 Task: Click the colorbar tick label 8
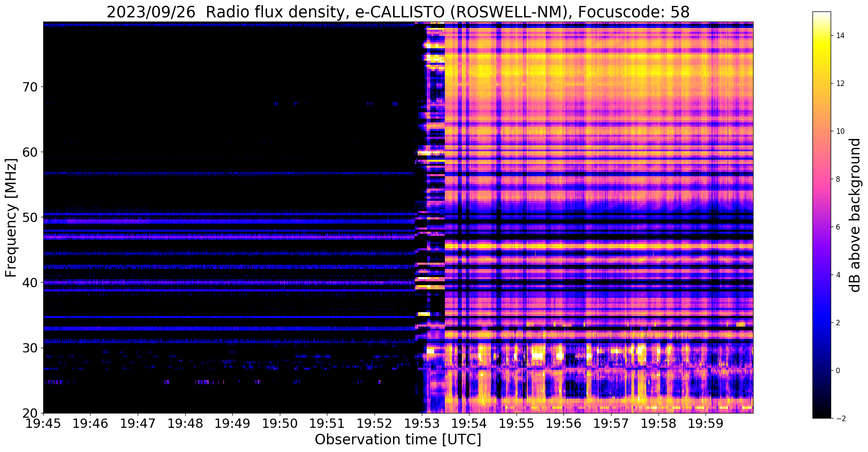(838, 179)
